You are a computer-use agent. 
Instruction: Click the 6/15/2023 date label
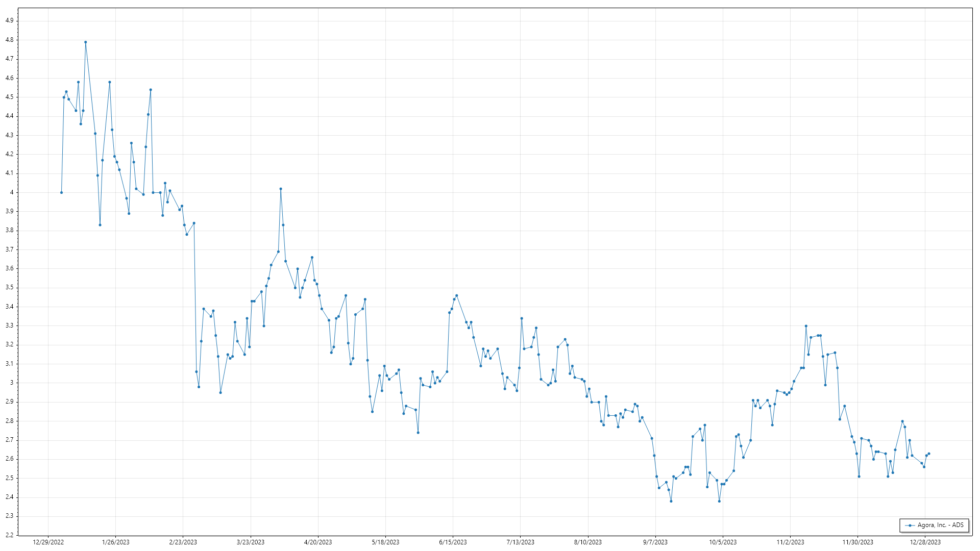point(453,542)
